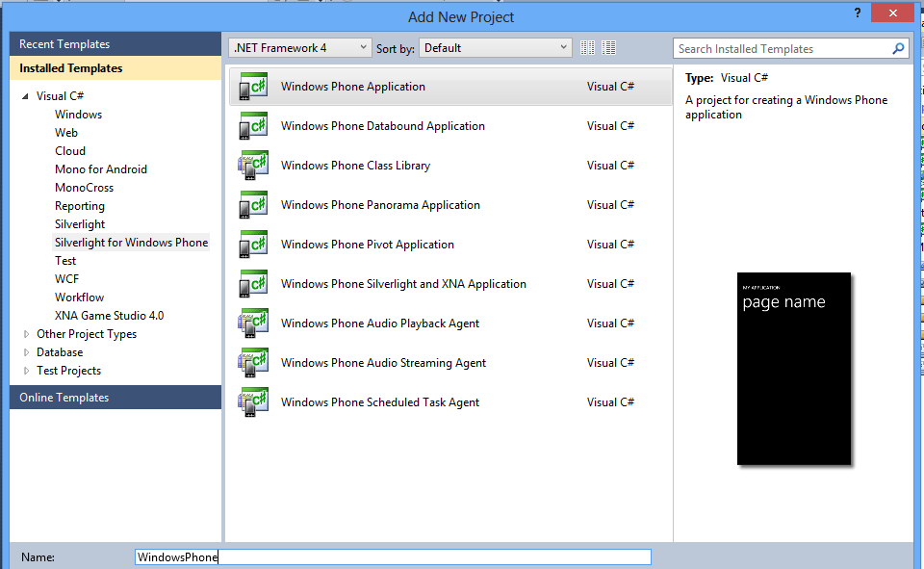The width and height of the screenshot is (924, 569).
Task: Open the Installed Templates section
Action: [x=115, y=68]
